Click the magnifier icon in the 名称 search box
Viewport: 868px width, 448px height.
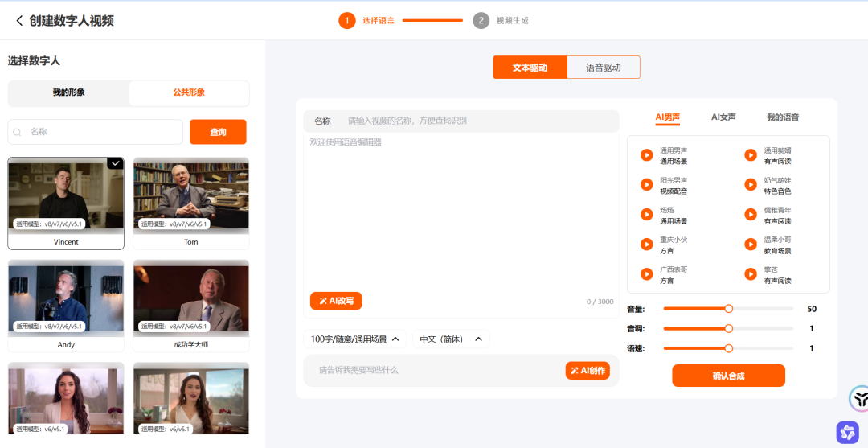pyautogui.click(x=17, y=133)
